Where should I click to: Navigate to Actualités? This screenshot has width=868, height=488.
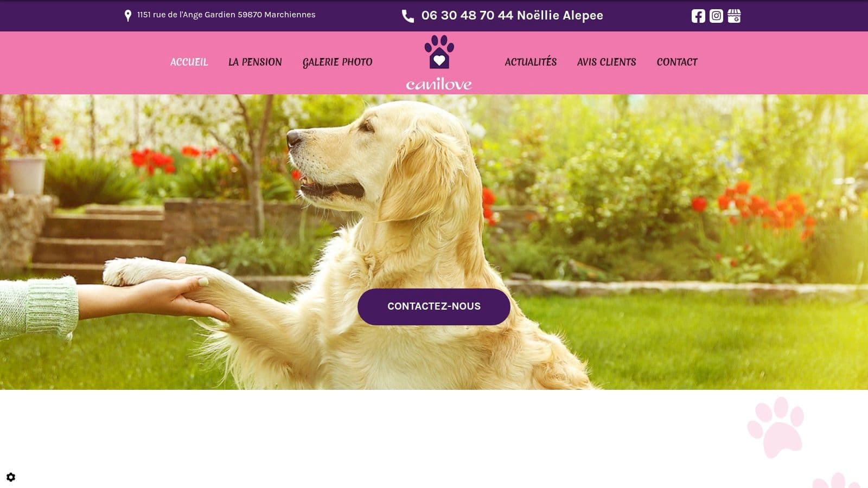tap(531, 61)
